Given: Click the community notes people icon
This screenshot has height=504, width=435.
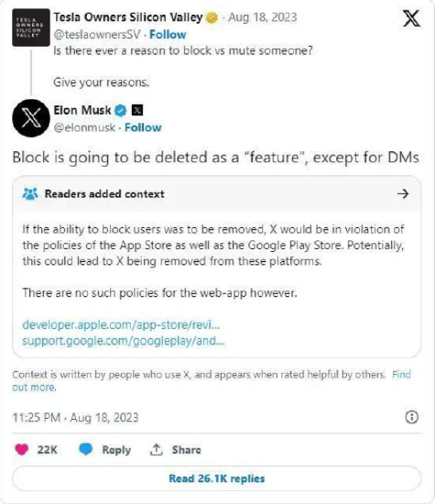Looking at the screenshot, I should (x=30, y=194).
